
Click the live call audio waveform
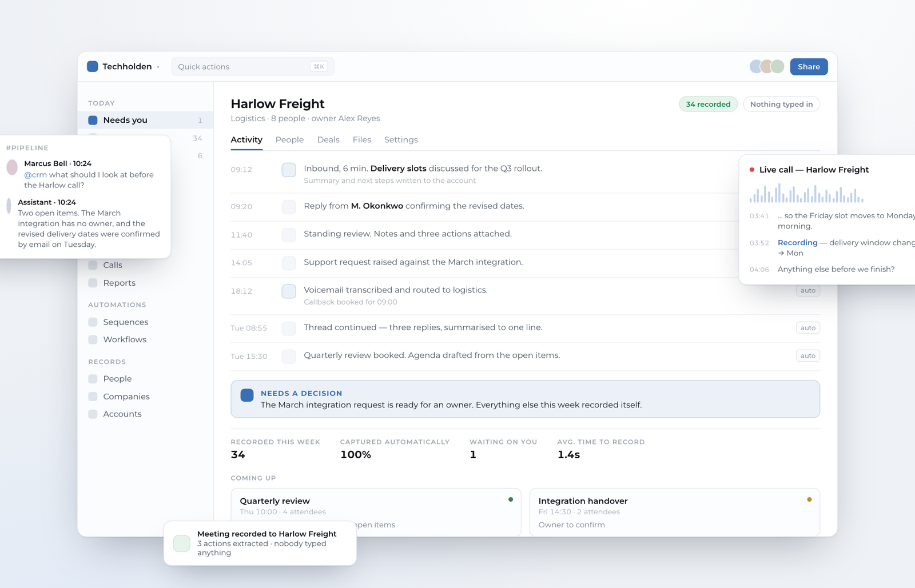pos(806,193)
